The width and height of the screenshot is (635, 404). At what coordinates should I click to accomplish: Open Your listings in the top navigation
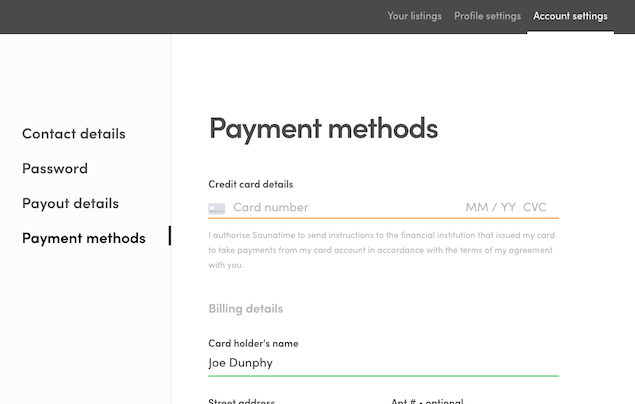tap(414, 16)
